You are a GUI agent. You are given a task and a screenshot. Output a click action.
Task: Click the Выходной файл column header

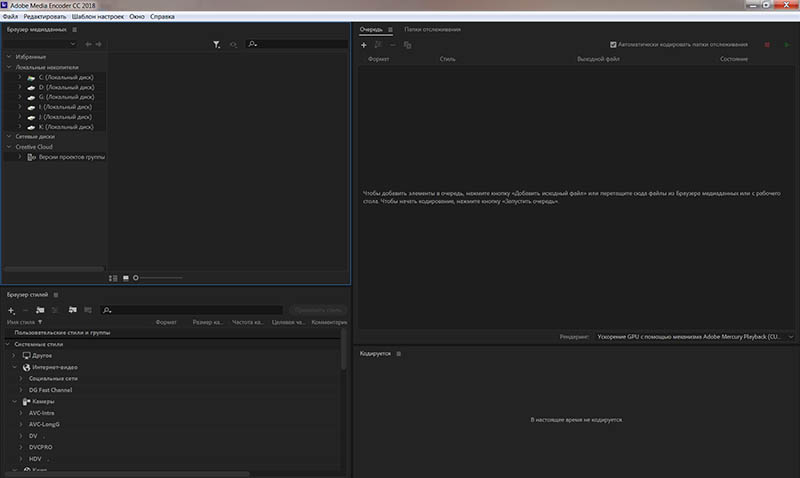[x=598, y=59]
